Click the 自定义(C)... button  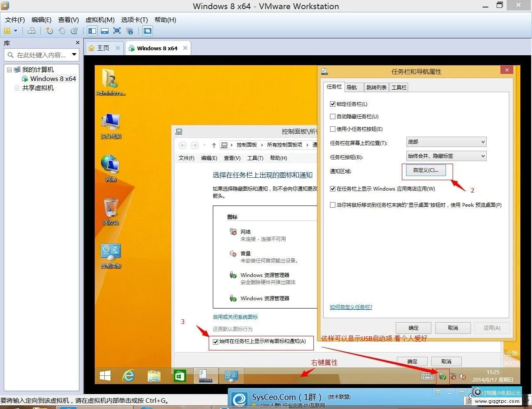(x=426, y=170)
